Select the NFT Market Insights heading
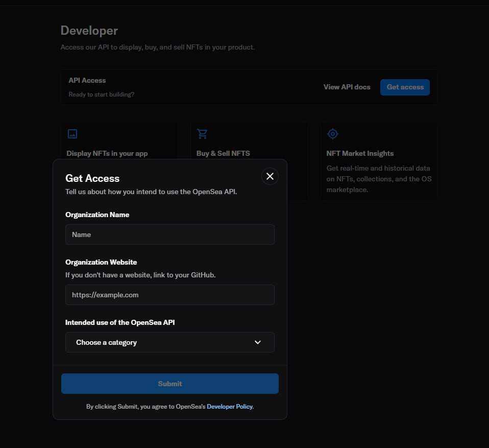 point(360,153)
